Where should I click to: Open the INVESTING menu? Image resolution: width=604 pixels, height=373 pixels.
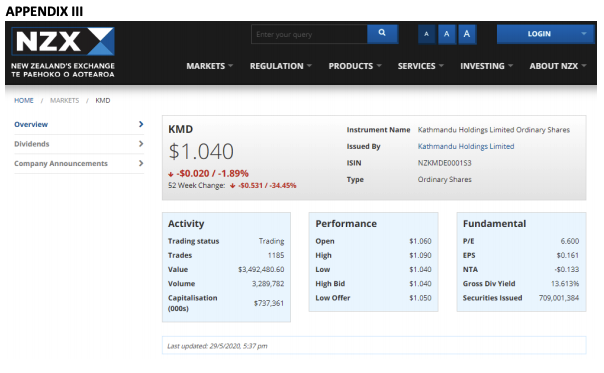click(x=487, y=66)
